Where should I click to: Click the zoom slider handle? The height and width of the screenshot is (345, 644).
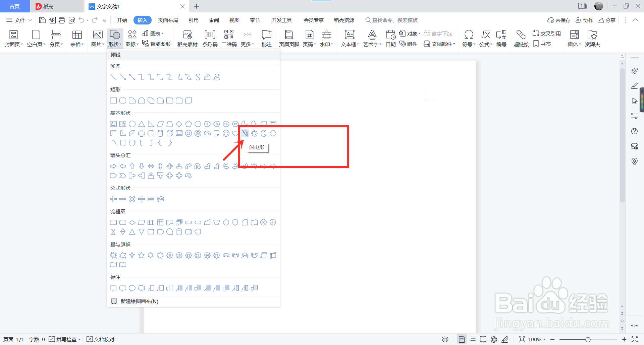click(588, 339)
